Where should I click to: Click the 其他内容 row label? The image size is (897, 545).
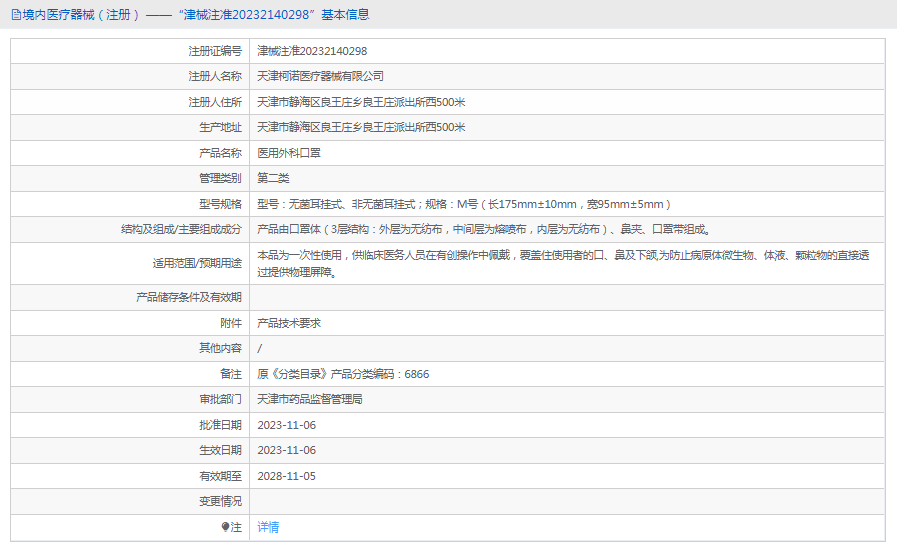[x=220, y=348]
